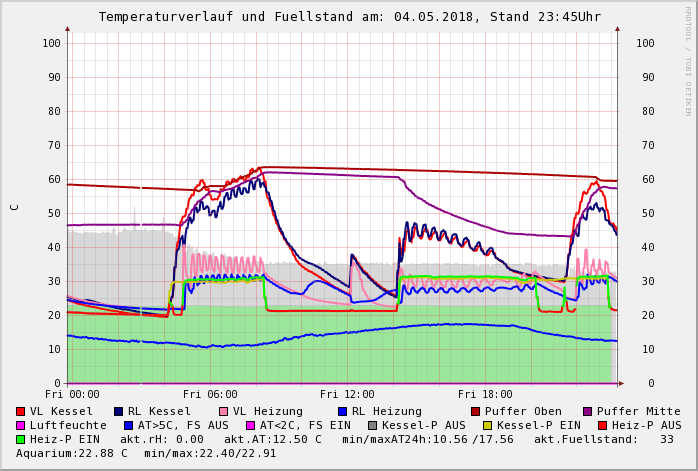
Task: Click the blue RL Heizung legend swatch
Action: 342,411
